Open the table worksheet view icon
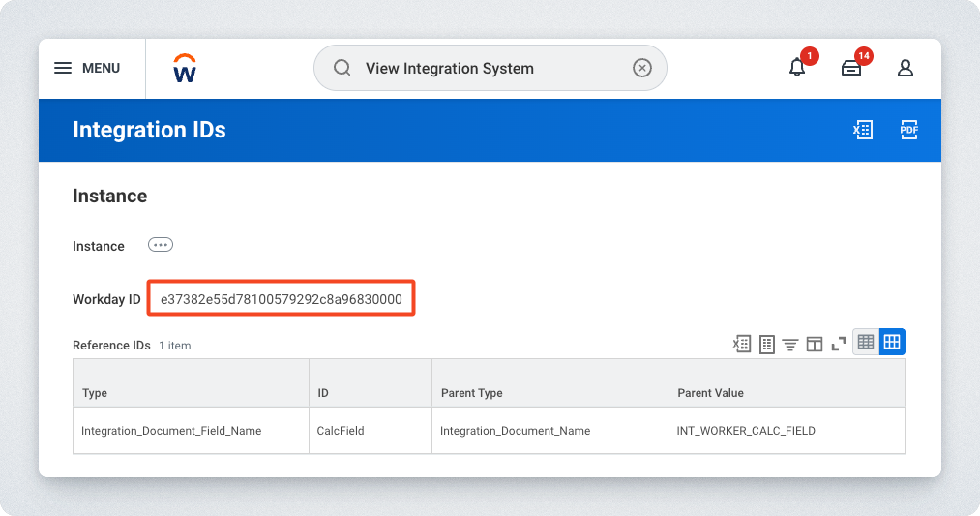 coord(767,343)
